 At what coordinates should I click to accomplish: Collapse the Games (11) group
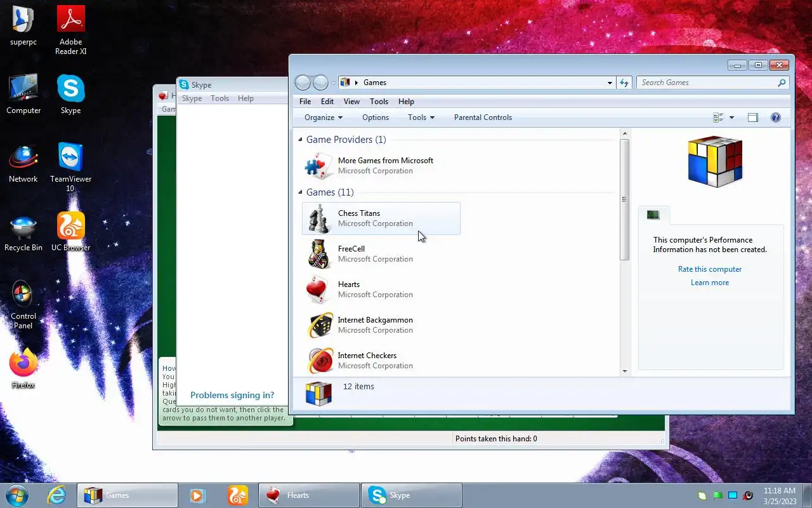click(301, 192)
